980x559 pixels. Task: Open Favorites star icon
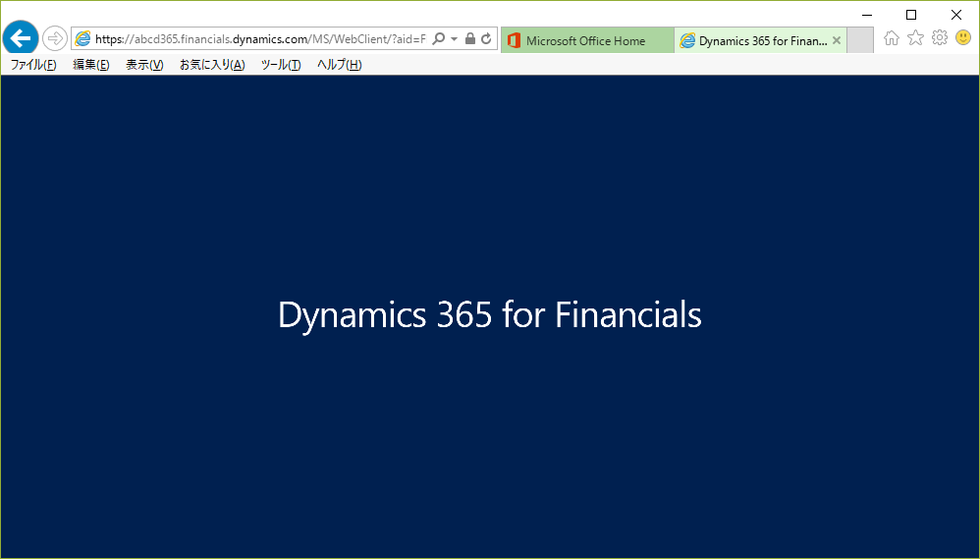click(915, 38)
